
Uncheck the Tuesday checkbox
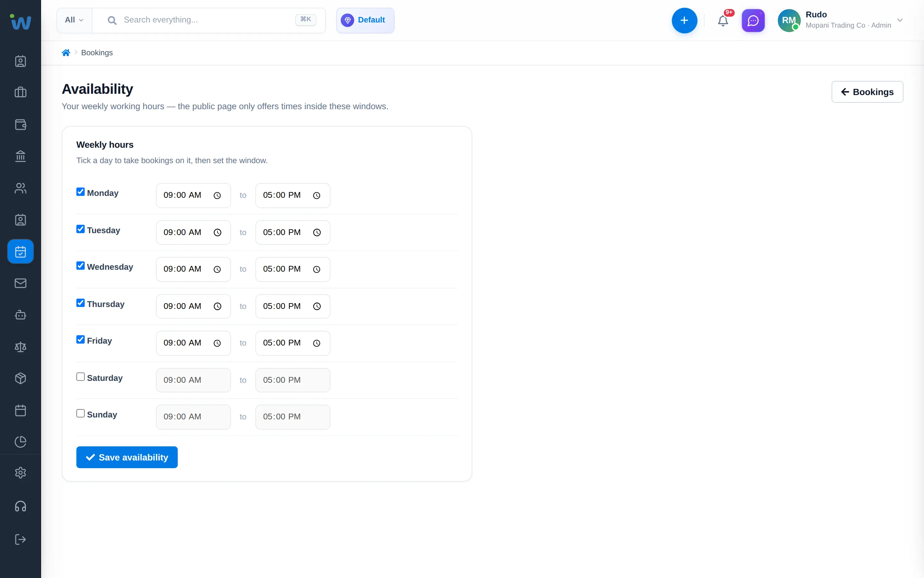tap(81, 229)
